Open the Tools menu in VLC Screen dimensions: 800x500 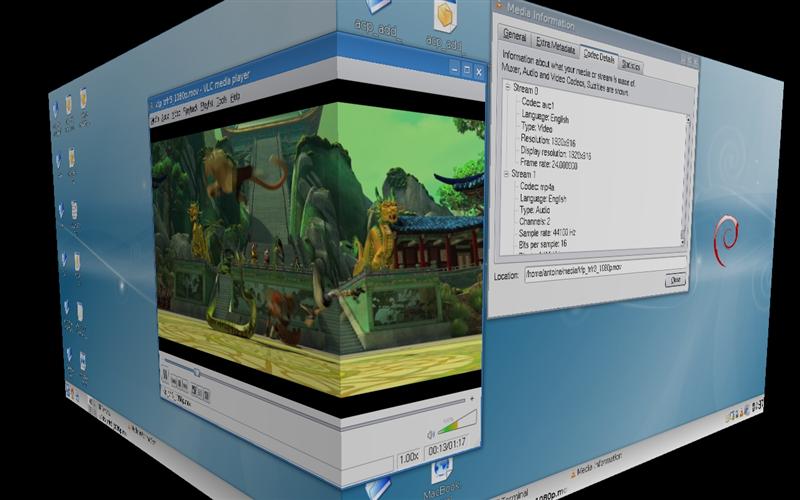click(x=221, y=101)
